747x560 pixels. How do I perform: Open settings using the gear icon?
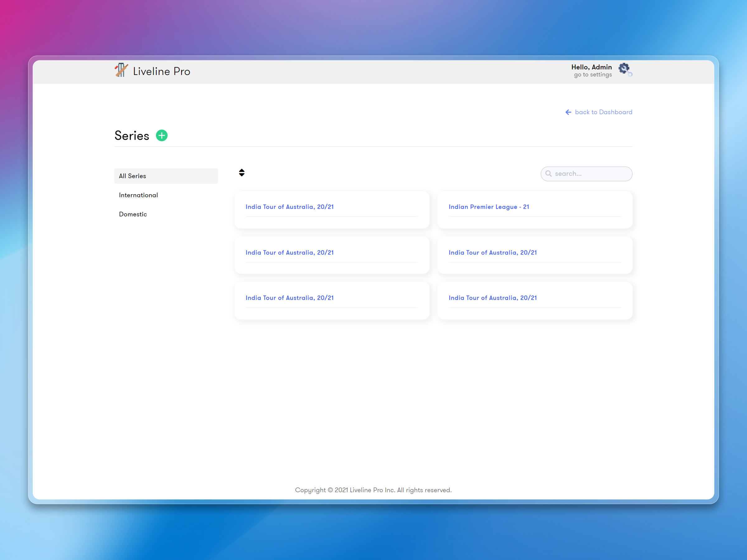(x=624, y=68)
